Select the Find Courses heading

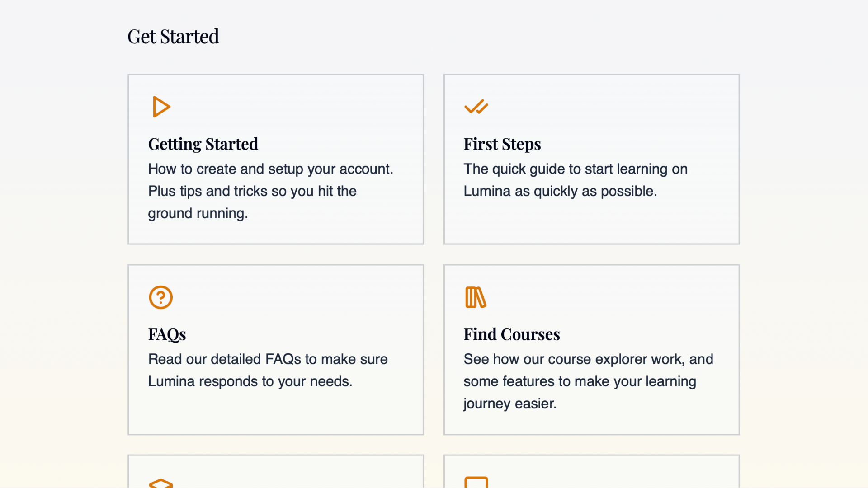click(x=511, y=334)
